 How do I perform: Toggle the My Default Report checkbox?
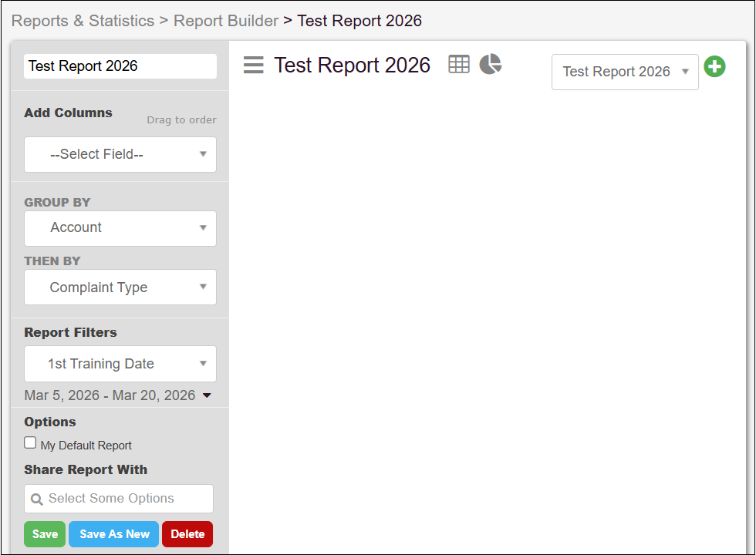click(x=30, y=442)
